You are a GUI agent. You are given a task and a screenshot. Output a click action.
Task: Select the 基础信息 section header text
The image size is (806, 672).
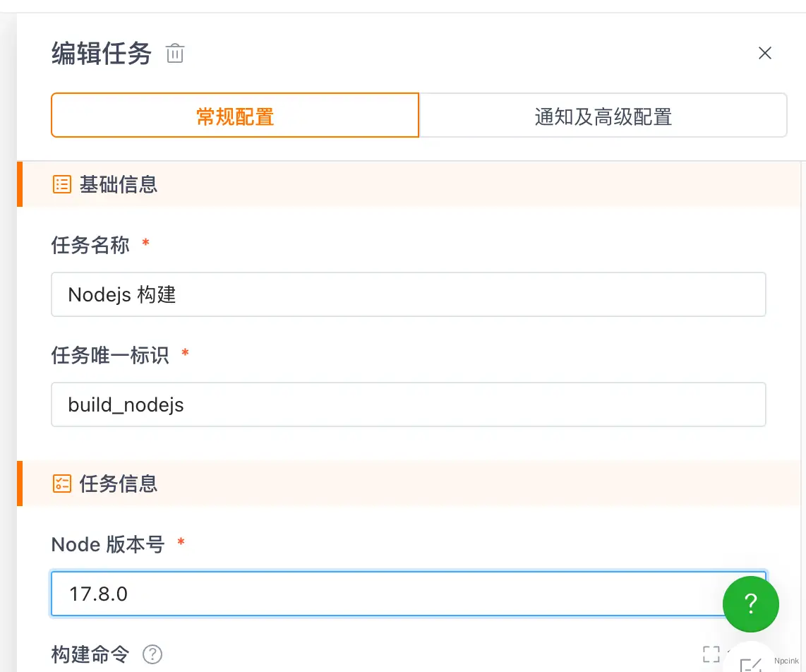(x=119, y=185)
